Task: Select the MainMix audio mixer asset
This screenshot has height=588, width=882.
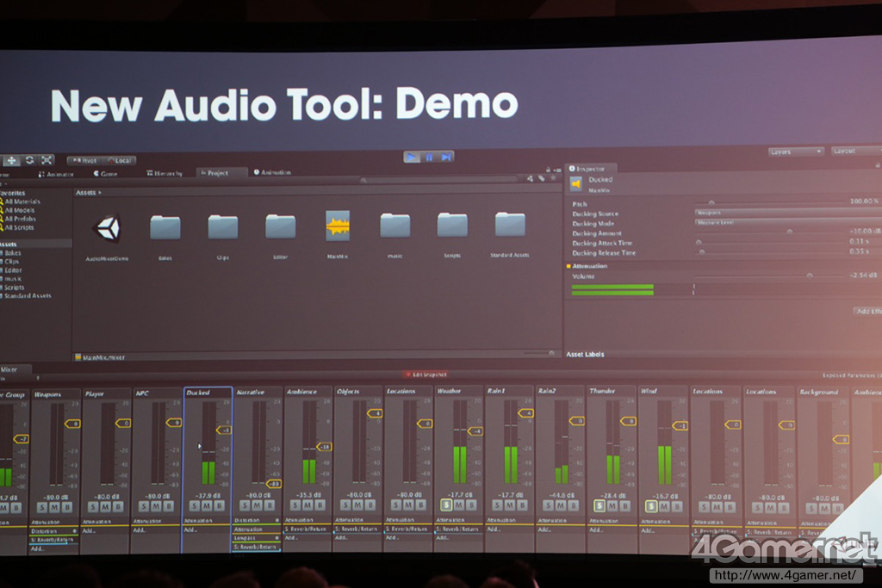Action: click(338, 226)
